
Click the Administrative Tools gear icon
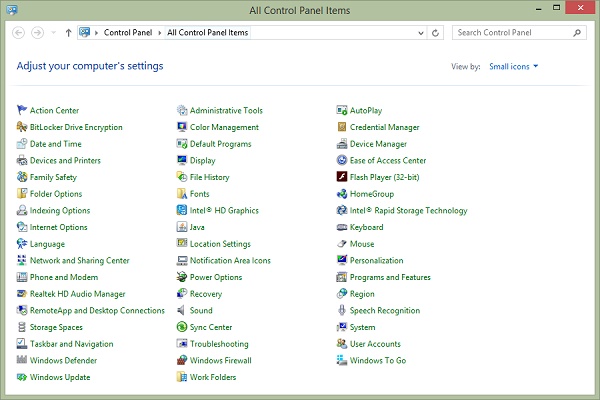click(x=182, y=110)
